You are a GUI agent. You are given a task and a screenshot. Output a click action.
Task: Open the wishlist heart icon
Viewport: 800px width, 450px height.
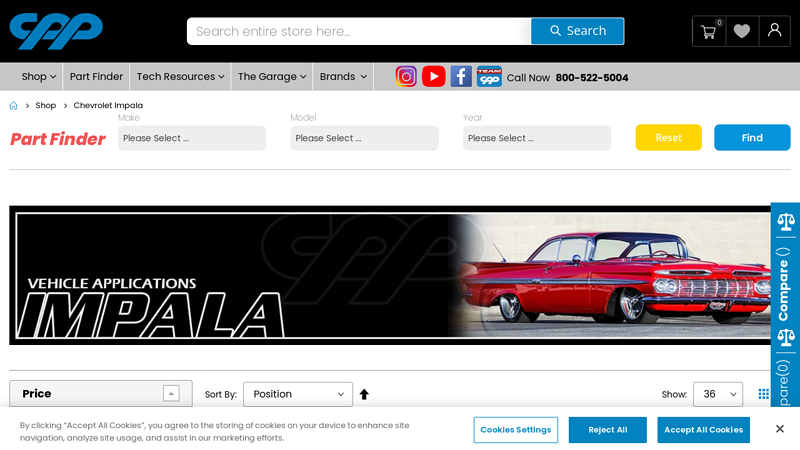coord(742,32)
